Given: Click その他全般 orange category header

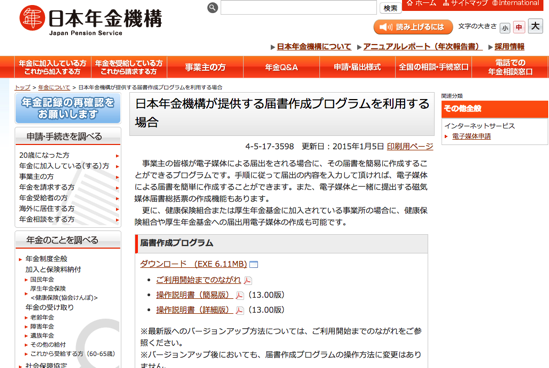Looking at the screenshot, I should tap(495, 109).
